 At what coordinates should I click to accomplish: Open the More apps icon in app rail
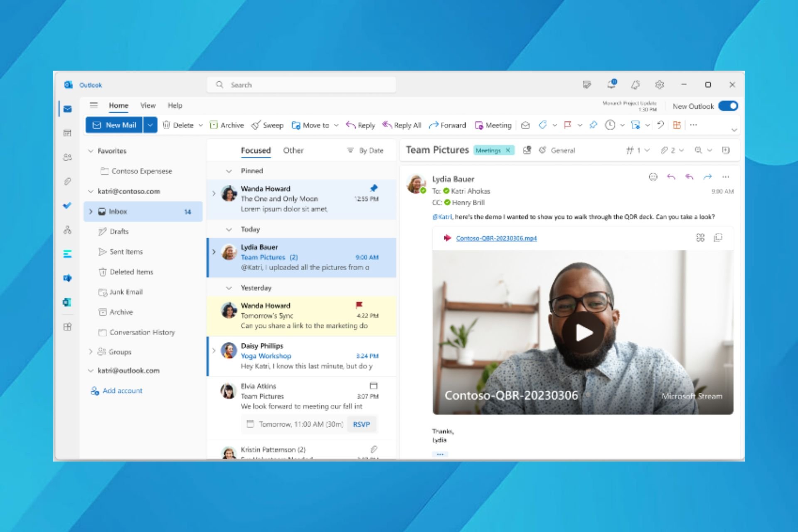tap(67, 327)
